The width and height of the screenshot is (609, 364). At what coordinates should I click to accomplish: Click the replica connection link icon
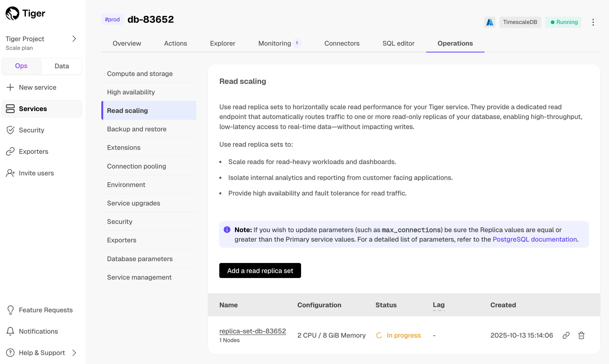coord(566,335)
